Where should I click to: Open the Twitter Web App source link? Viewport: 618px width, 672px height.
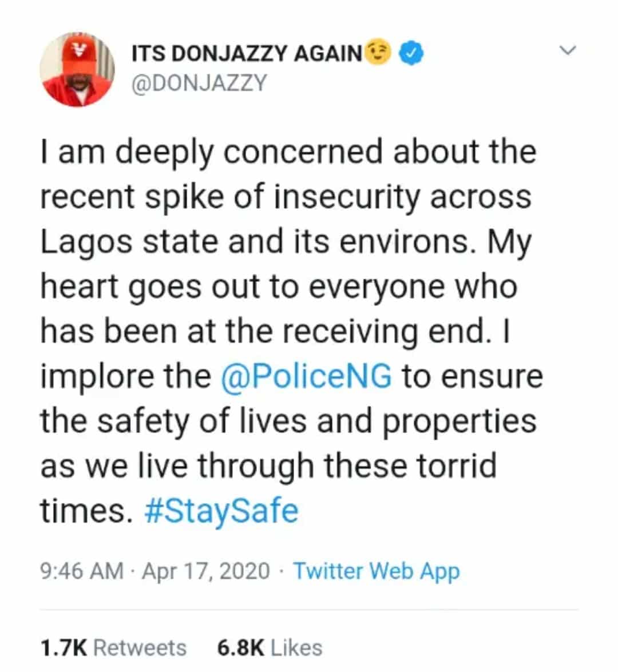pos(377,572)
